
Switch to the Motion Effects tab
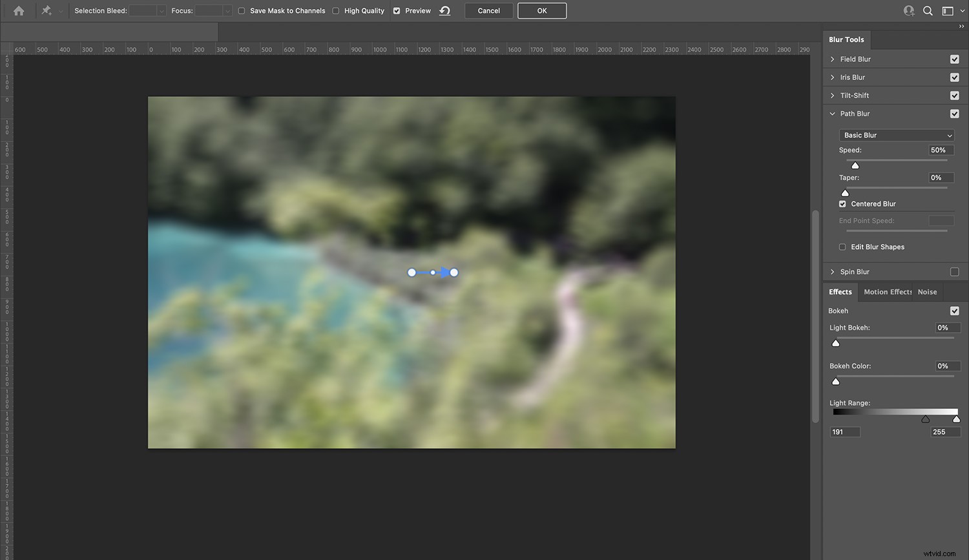pos(887,291)
